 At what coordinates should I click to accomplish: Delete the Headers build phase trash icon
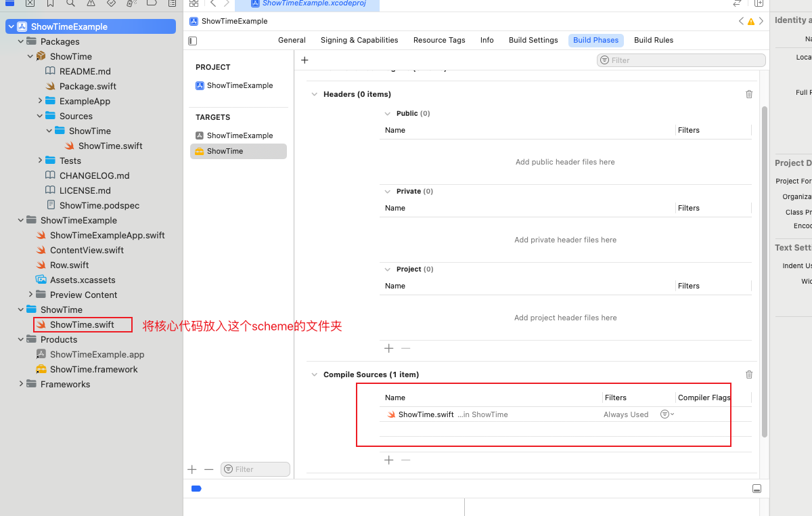(x=749, y=94)
